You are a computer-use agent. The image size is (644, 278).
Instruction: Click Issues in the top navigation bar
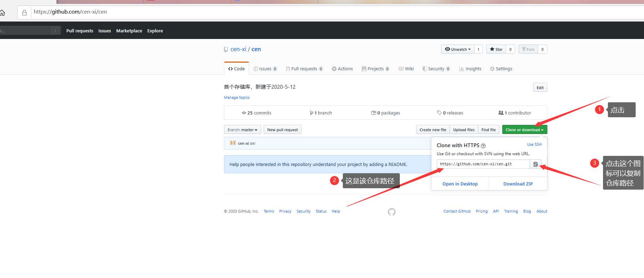tap(105, 31)
